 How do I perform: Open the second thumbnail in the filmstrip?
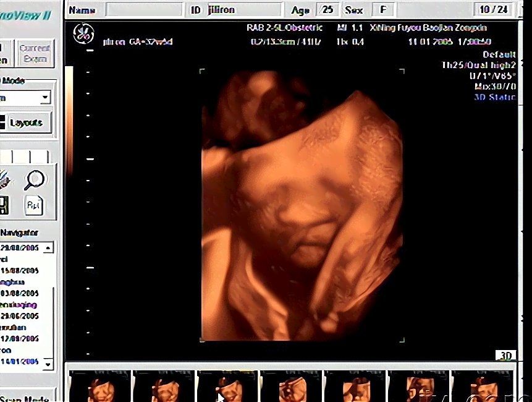pyautogui.click(x=164, y=386)
